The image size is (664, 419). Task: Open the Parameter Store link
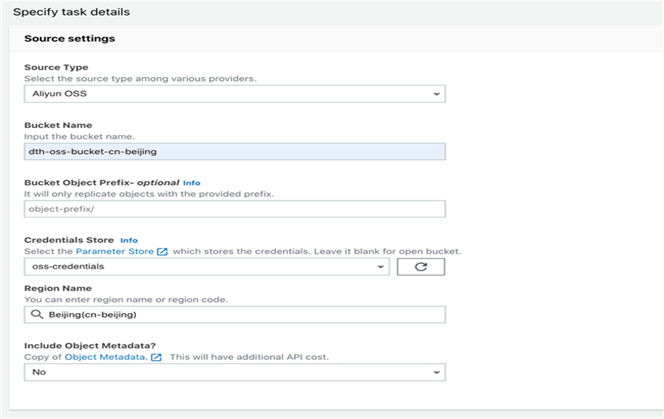[115, 251]
